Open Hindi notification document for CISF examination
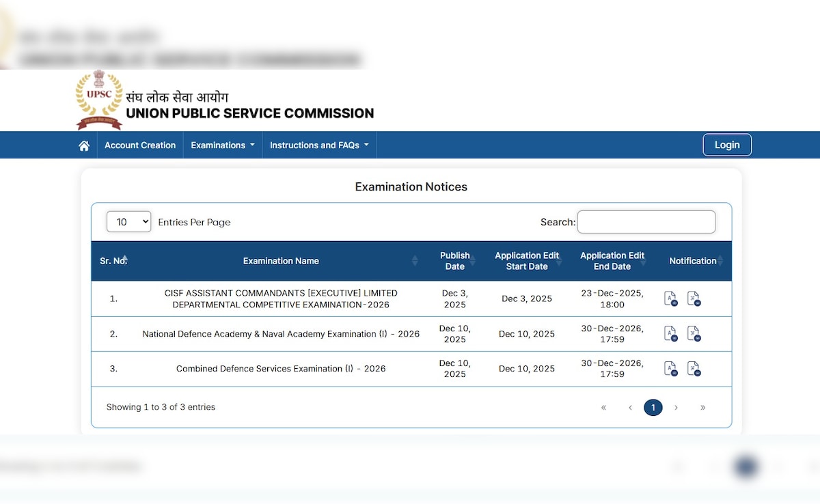 pos(694,298)
